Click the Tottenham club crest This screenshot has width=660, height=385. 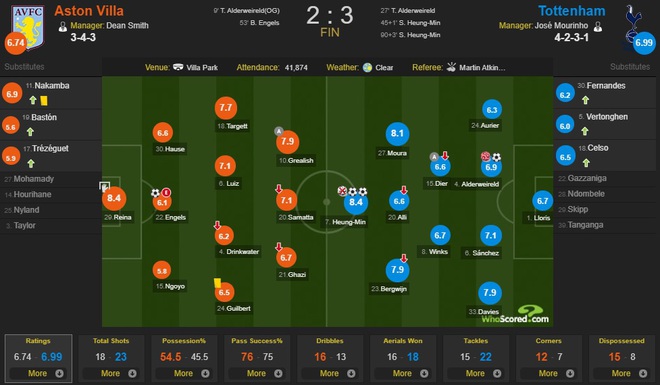click(633, 24)
